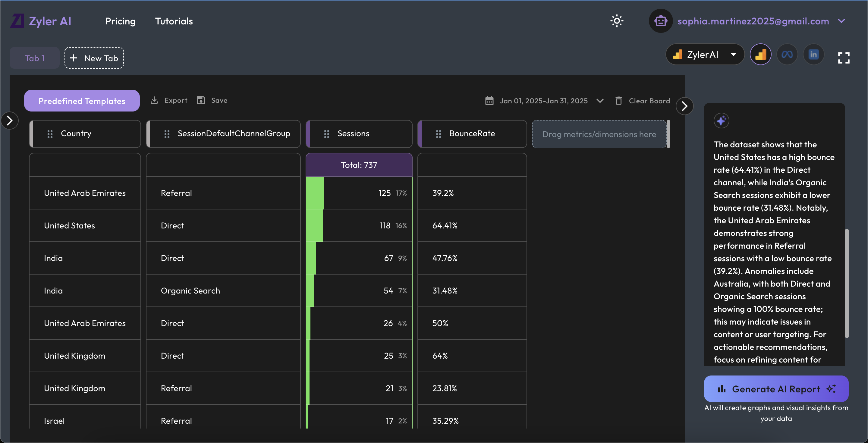Toggle light/dark theme sun icon
Screen dimensions: 868x443
[x=617, y=21]
